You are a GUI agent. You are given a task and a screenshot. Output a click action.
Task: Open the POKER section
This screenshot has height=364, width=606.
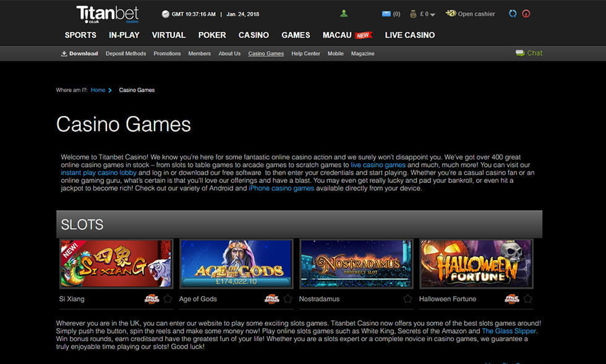pos(211,35)
